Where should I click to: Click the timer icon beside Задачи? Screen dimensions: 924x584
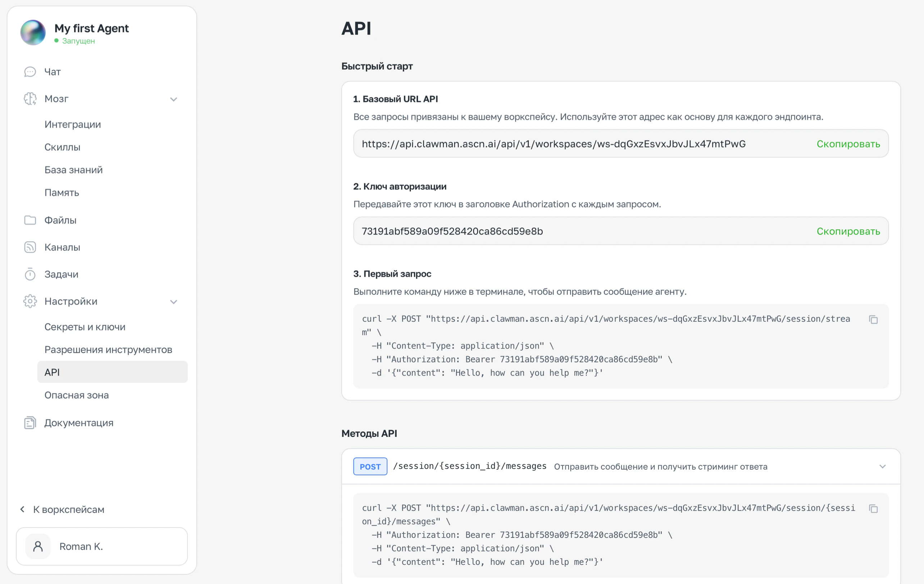[x=30, y=274]
